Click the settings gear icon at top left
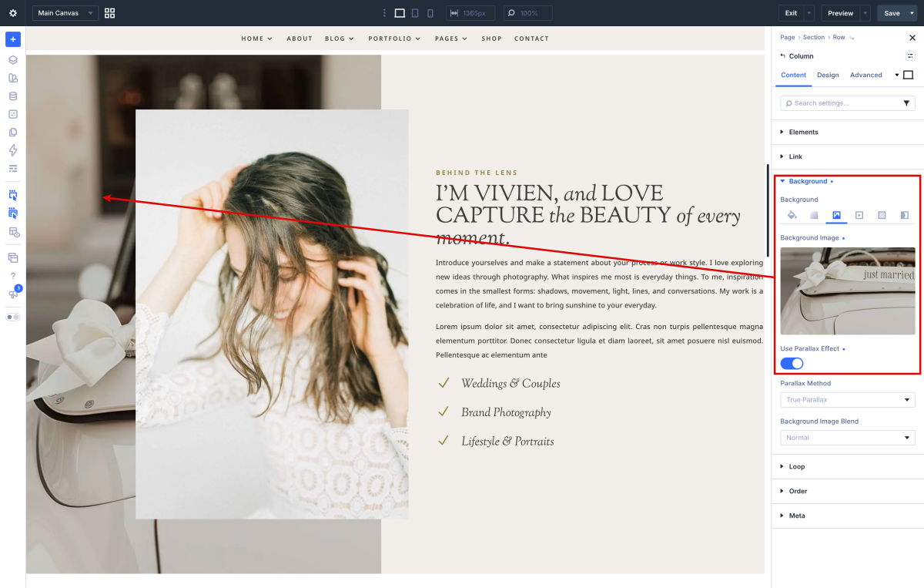The width and height of the screenshot is (924, 588). (x=13, y=13)
